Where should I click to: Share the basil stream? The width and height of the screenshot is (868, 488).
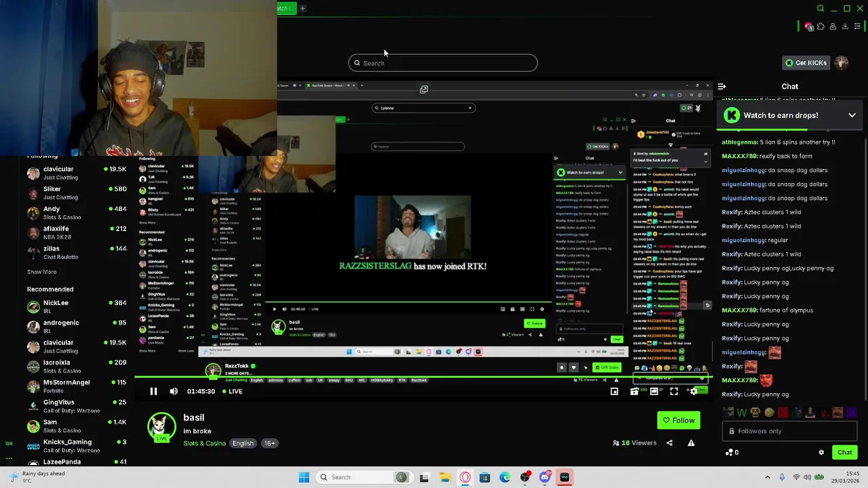[x=669, y=443]
